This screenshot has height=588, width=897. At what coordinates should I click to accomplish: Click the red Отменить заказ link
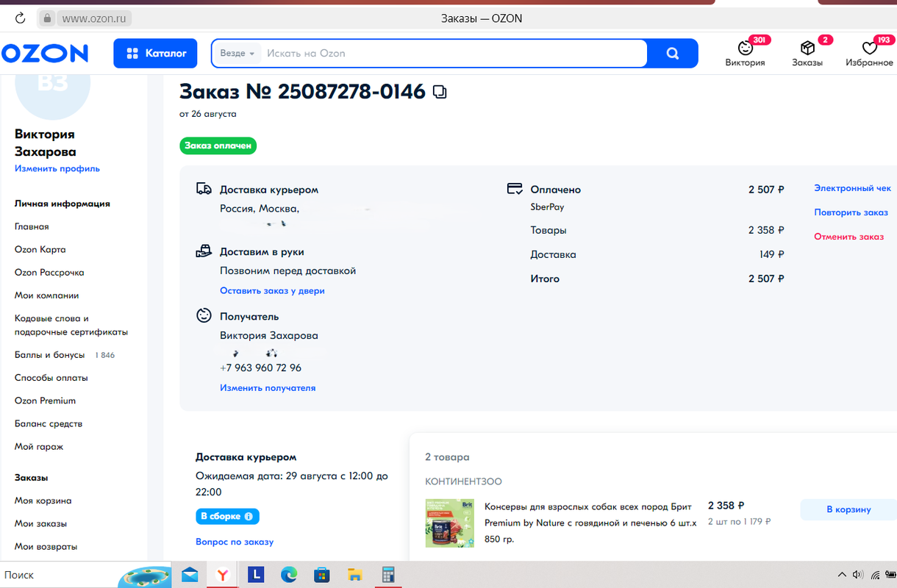coord(848,237)
